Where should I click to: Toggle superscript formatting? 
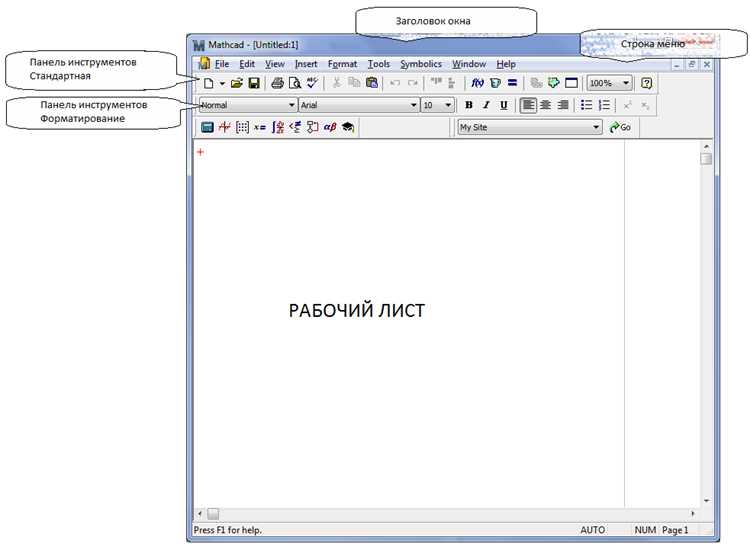coord(628,105)
